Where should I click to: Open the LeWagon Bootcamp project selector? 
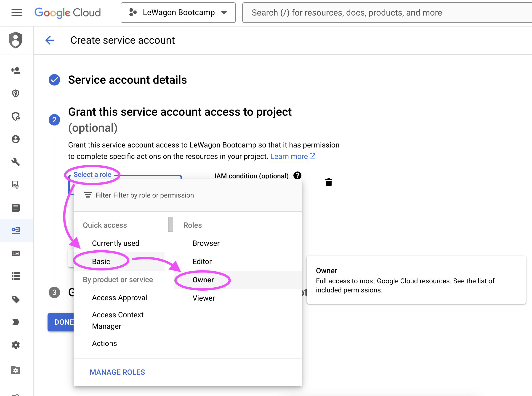[178, 13]
